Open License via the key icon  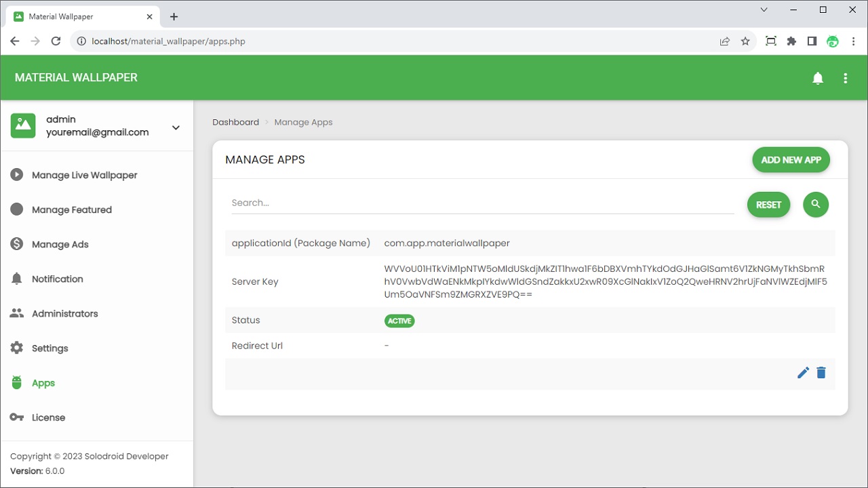(16, 417)
